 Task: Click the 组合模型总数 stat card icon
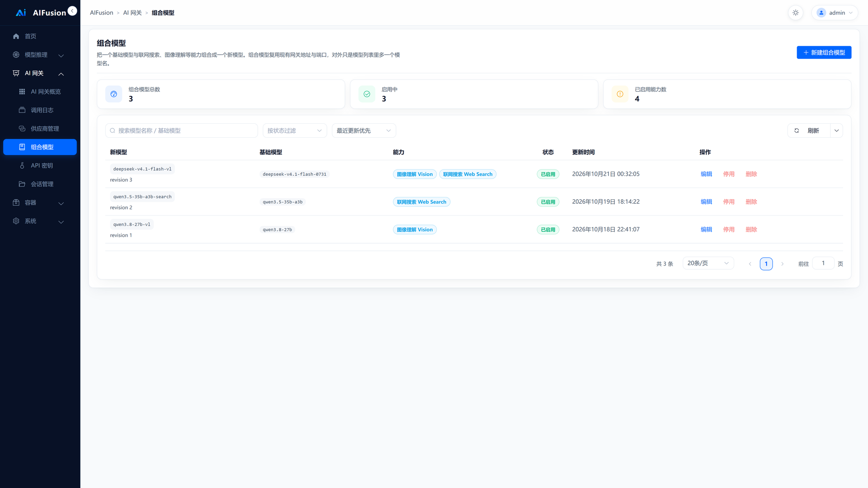point(114,94)
